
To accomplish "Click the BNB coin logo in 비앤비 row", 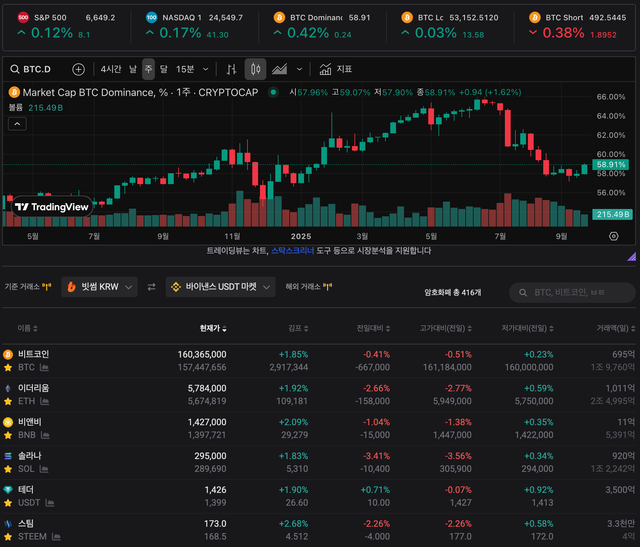I will point(8,422).
